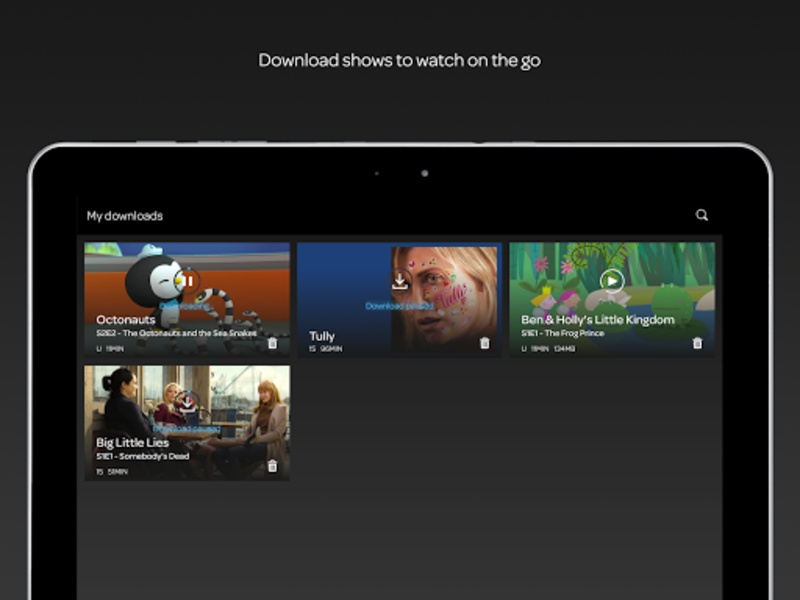Pause the Octonauts download
The image size is (800, 600).
(188, 281)
